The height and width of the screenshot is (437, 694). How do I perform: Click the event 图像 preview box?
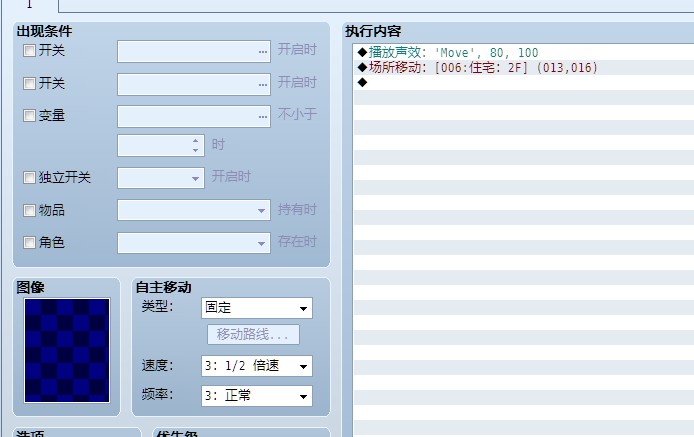coord(67,351)
